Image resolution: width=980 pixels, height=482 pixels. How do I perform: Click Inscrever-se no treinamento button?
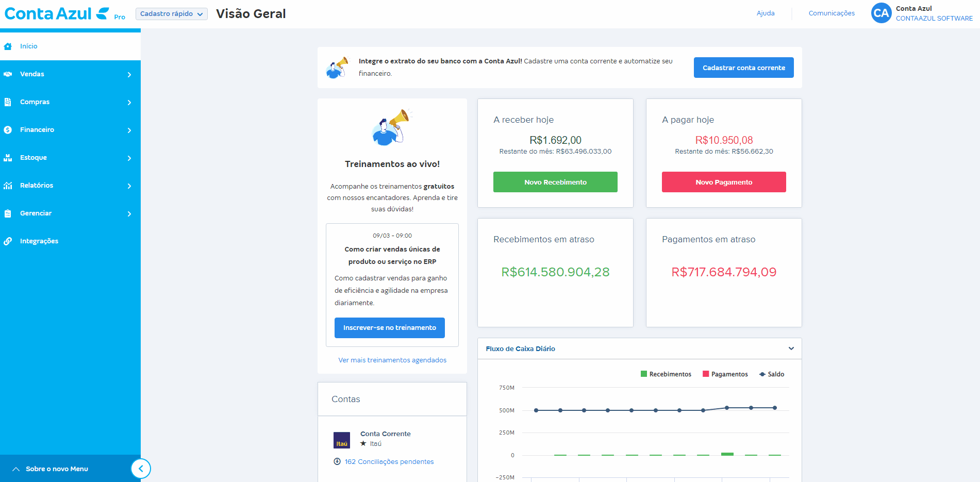(x=390, y=328)
